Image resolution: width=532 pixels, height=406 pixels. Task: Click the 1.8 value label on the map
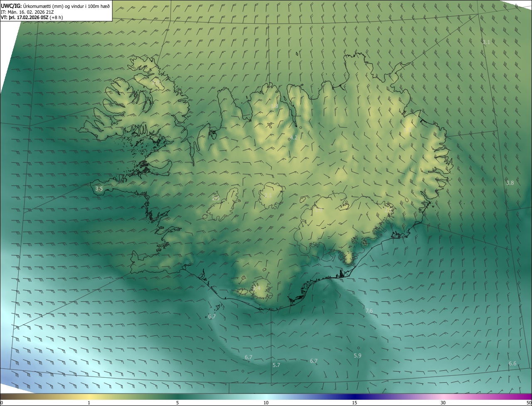click(x=274, y=106)
